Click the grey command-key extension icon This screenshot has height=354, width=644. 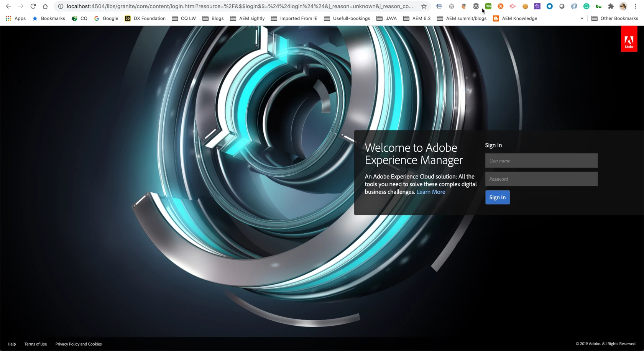click(x=452, y=6)
